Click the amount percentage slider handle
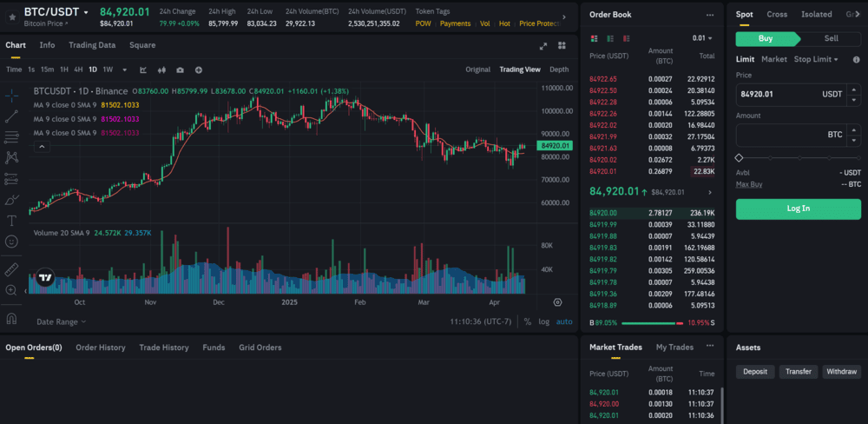 [739, 157]
